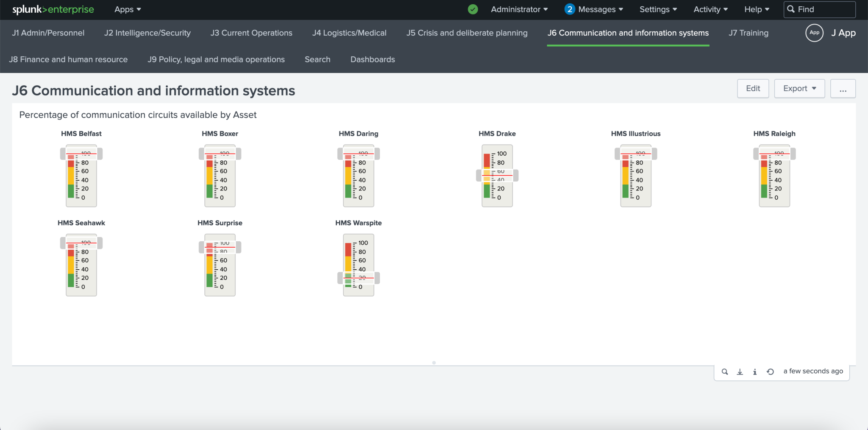Click the Edit button
868x430 pixels.
(753, 88)
